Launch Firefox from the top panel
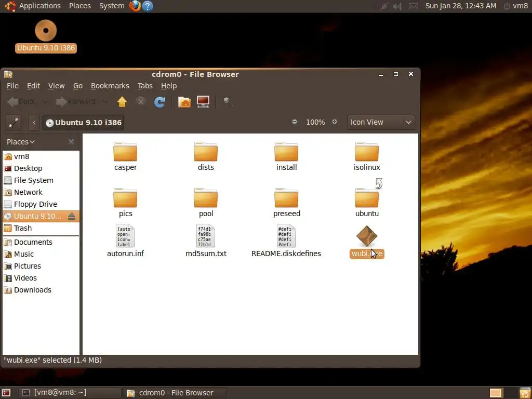 (x=135, y=6)
